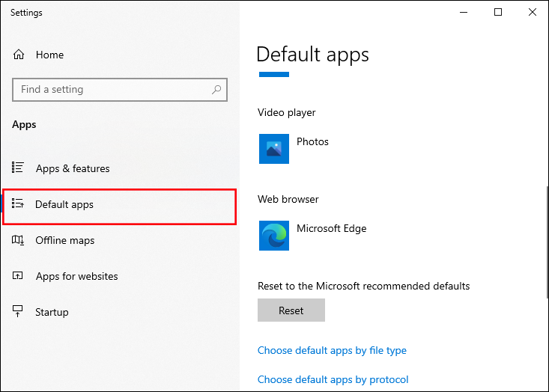
Task: Click the Microsoft Edge browser icon
Action: click(x=273, y=236)
